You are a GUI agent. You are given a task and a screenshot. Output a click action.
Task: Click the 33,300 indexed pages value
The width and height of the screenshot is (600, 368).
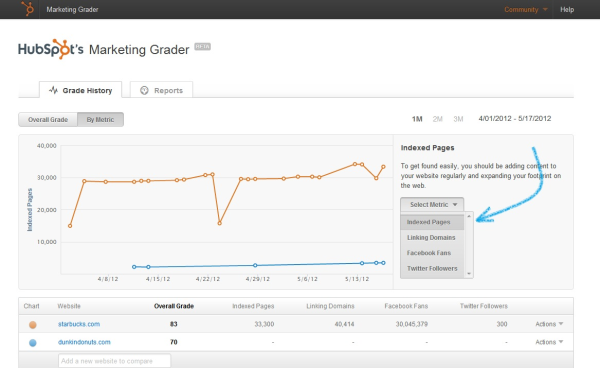[x=264, y=324]
